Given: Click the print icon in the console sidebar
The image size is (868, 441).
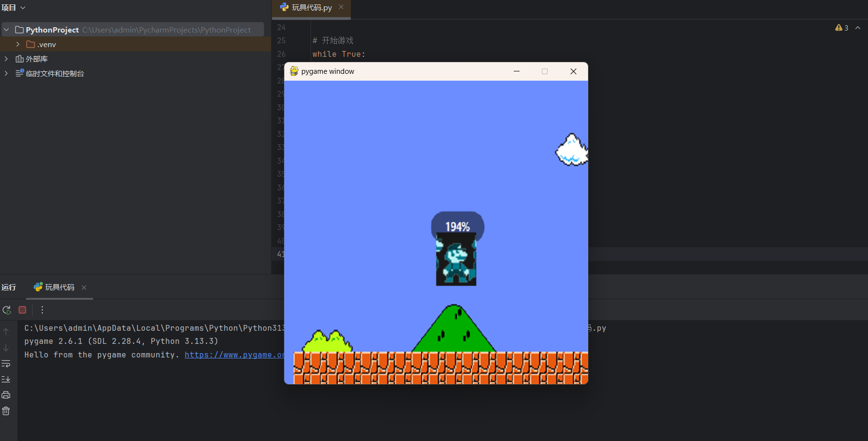Looking at the screenshot, I should point(6,395).
